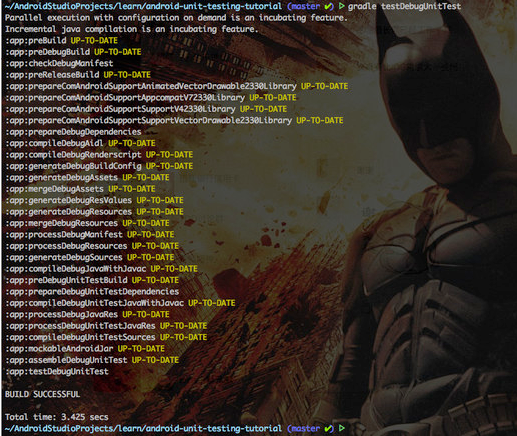Click the 'Incremental java compilation' line
Screen dimensions: 517x436
(132, 29)
